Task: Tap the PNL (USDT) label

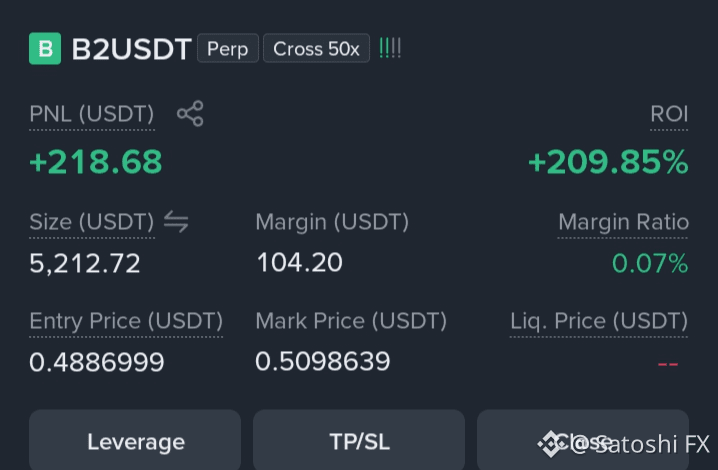Action: pyautogui.click(x=92, y=114)
